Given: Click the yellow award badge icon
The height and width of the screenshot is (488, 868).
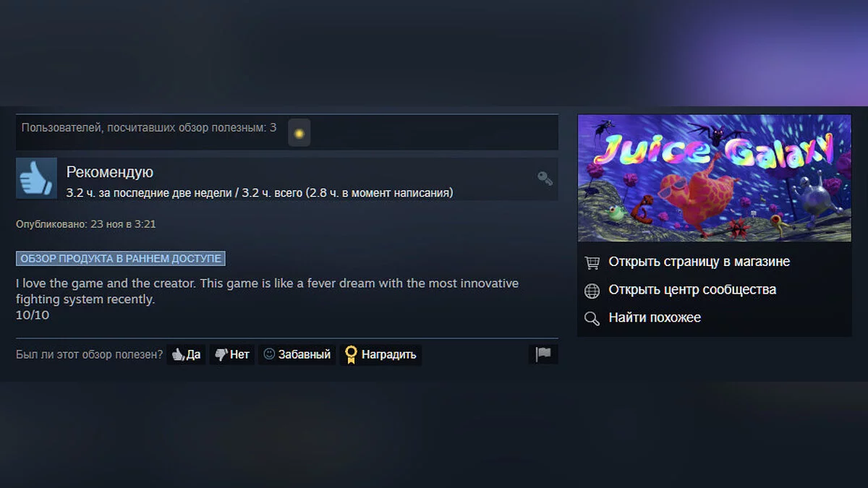Looking at the screenshot, I should pos(299,133).
